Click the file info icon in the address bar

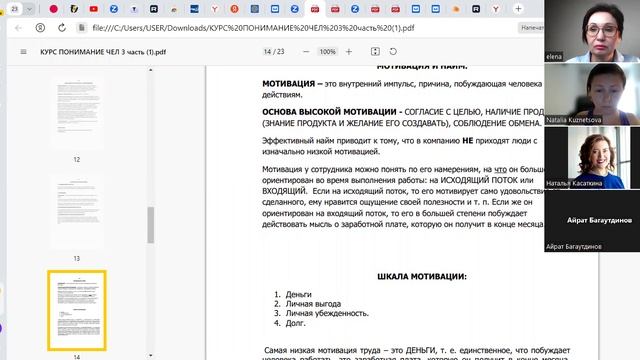point(82,28)
